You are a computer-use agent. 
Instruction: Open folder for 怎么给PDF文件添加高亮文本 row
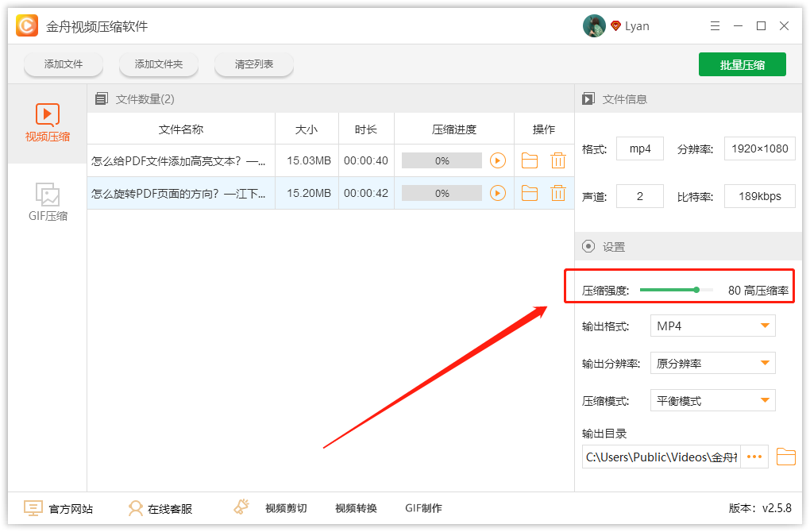pyautogui.click(x=530, y=160)
